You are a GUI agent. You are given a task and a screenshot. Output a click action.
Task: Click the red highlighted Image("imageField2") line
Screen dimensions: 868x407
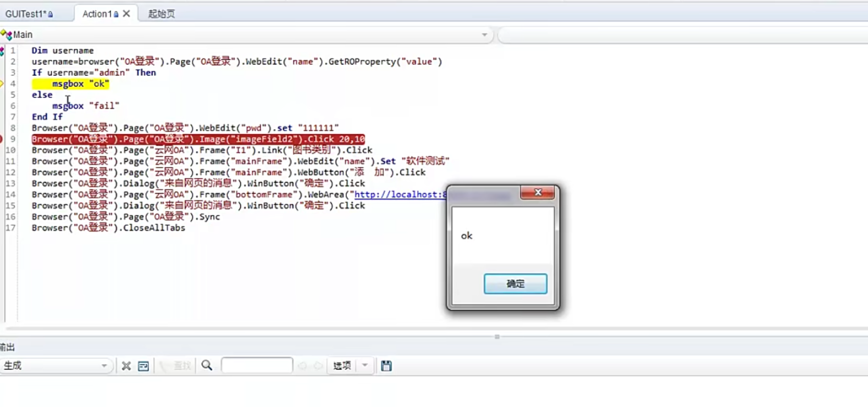click(x=198, y=139)
